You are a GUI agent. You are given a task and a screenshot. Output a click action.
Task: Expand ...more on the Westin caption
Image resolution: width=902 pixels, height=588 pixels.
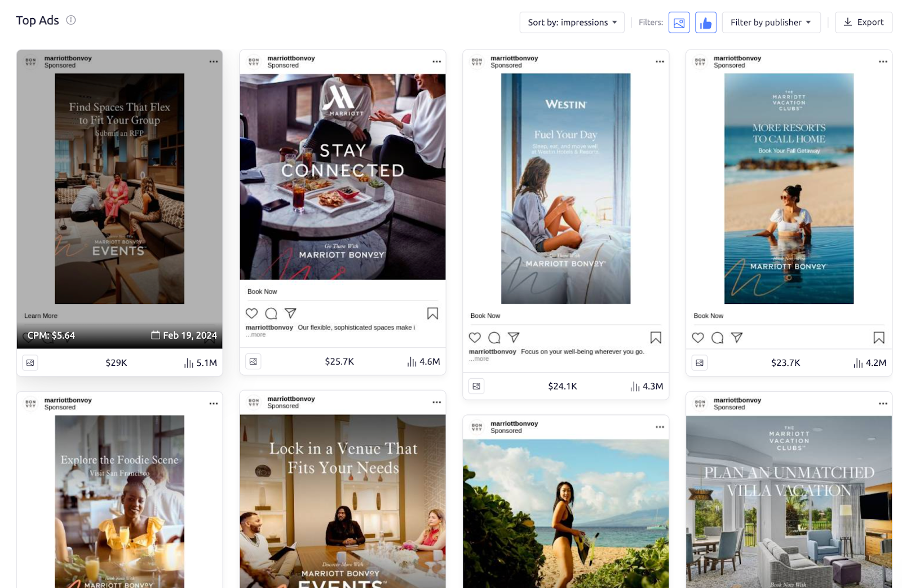[x=479, y=359]
